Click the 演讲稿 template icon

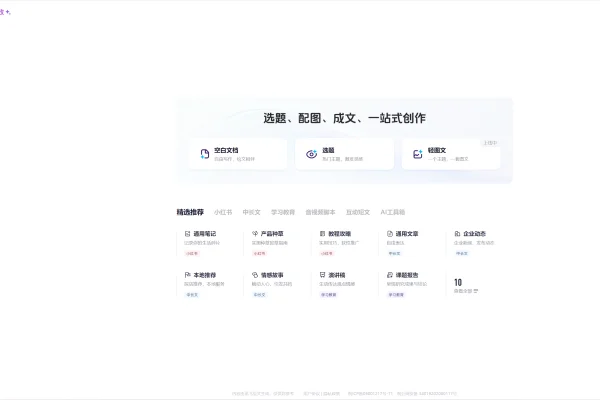click(x=322, y=275)
